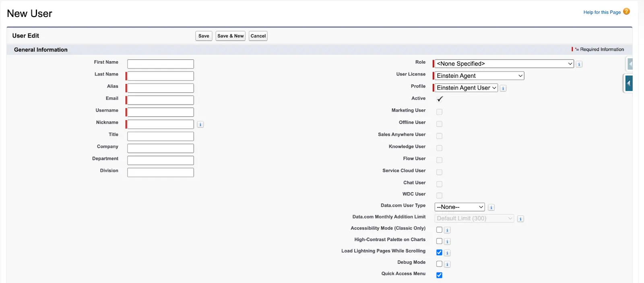Click info icon for High-Contrast Palette on Charts
Image resolution: width=644 pixels, height=283 pixels.
click(447, 241)
